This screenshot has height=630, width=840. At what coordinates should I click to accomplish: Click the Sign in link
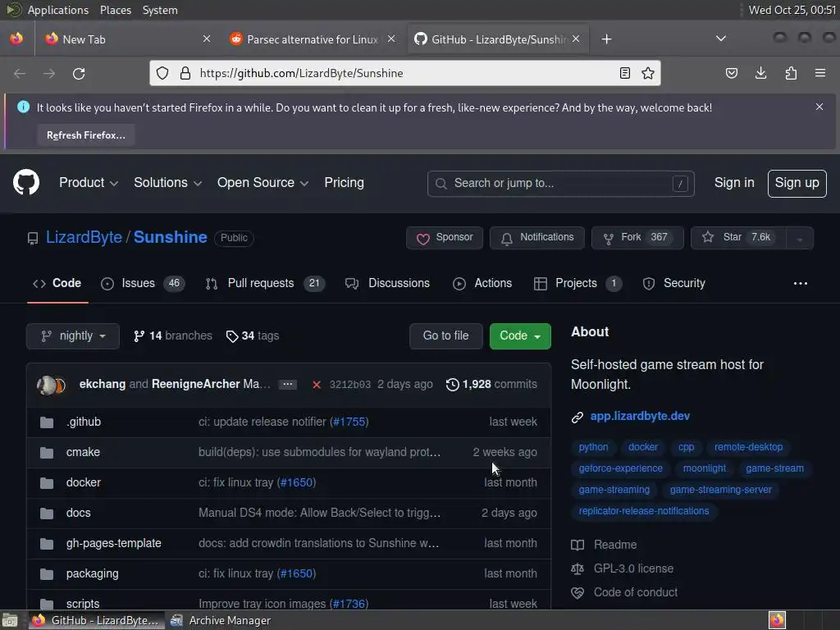tap(734, 183)
